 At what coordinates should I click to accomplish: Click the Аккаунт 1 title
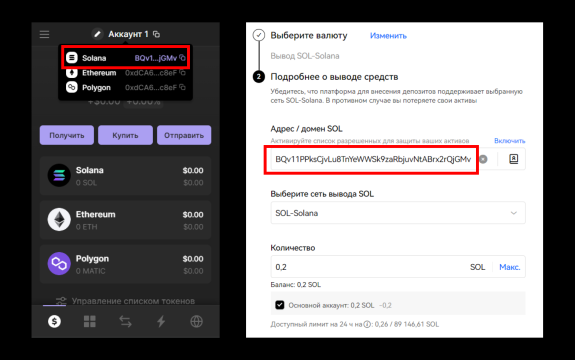[128, 34]
